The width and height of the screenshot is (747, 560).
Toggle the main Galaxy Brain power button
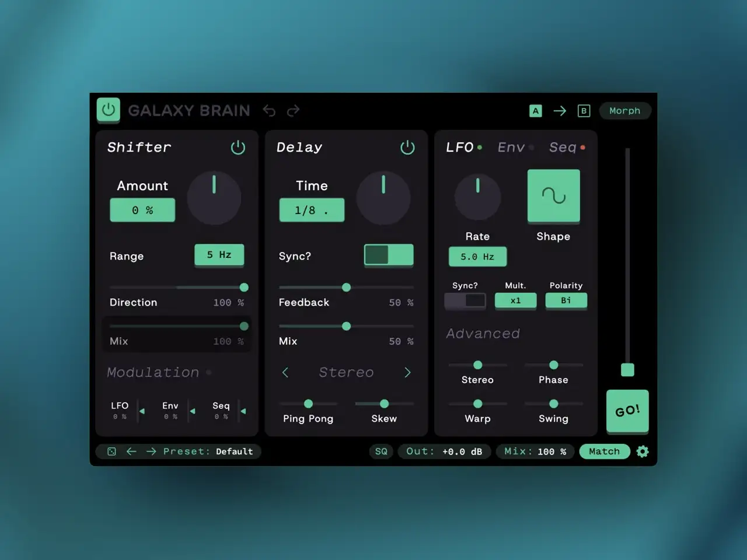tap(109, 110)
